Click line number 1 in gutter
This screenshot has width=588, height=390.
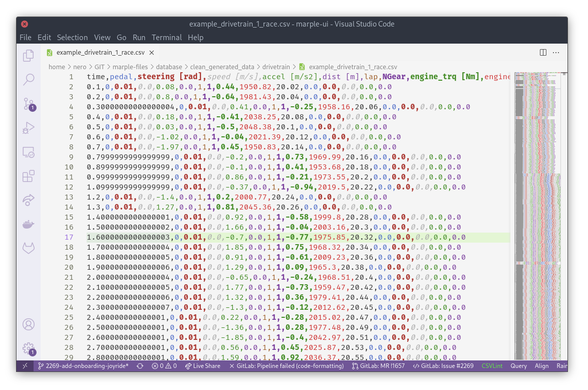(x=71, y=77)
